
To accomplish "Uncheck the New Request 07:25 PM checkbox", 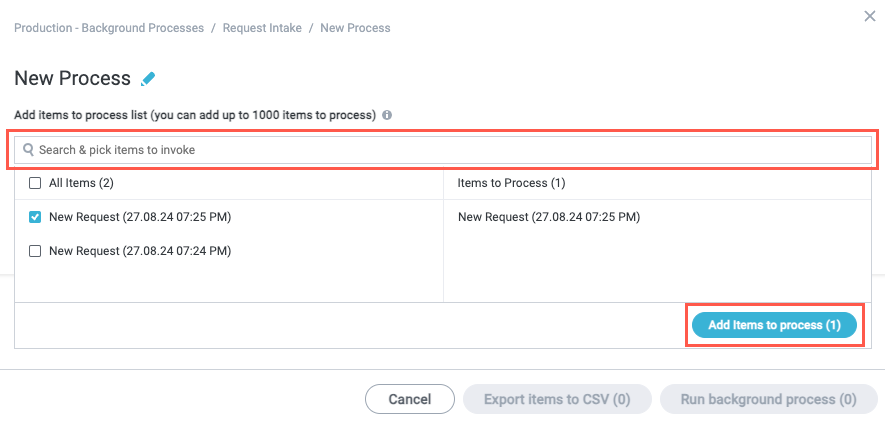I will point(35,217).
